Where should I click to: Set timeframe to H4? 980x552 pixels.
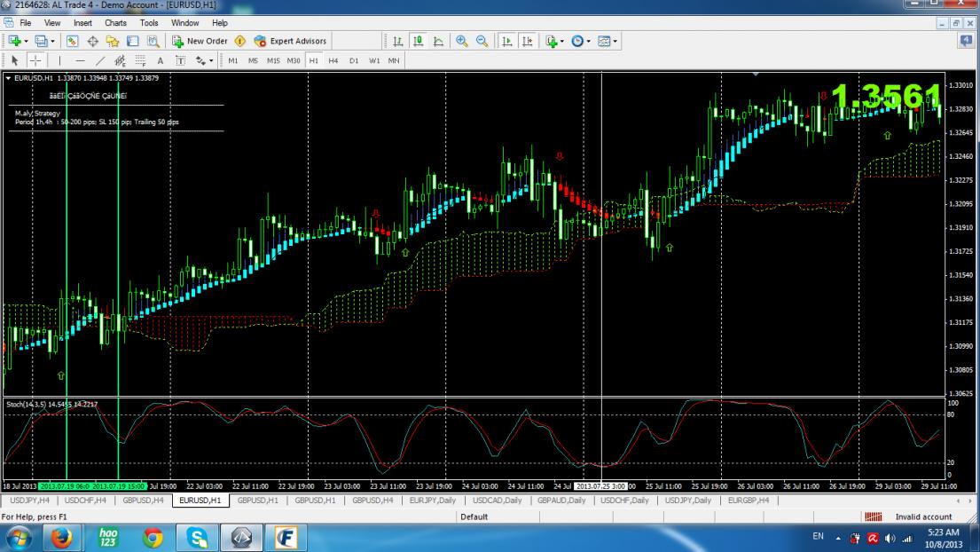[333, 60]
